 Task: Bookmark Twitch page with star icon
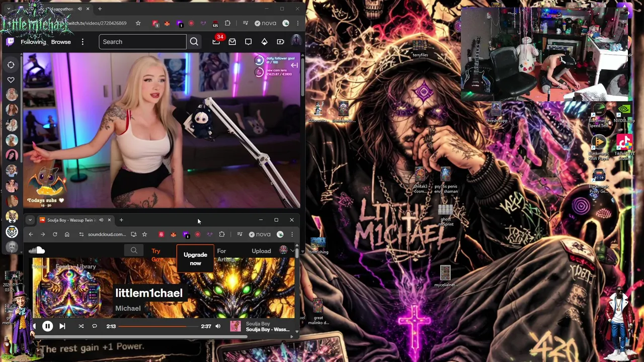coord(138,23)
